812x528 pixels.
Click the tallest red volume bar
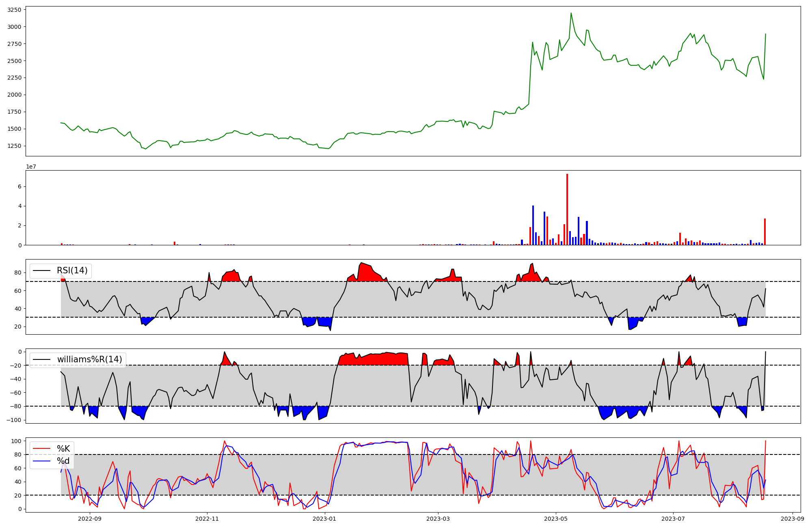click(x=567, y=209)
